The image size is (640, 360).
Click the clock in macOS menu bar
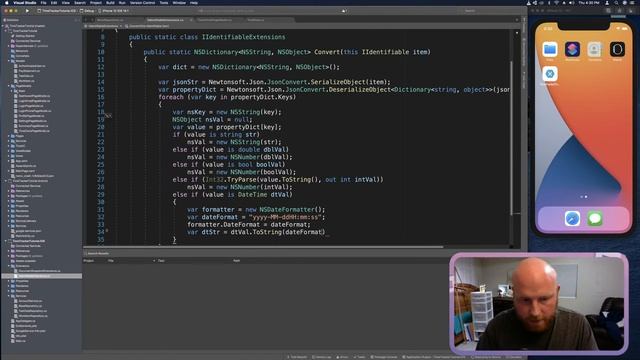tap(588, 3)
